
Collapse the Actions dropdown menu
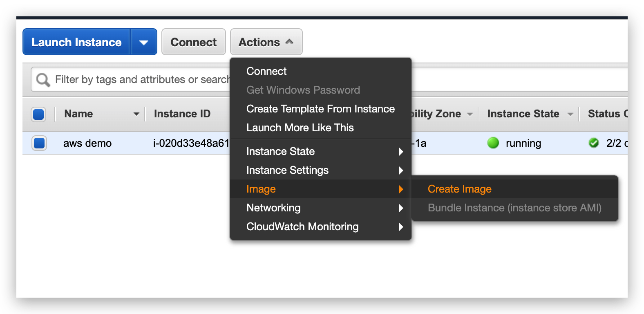[266, 42]
